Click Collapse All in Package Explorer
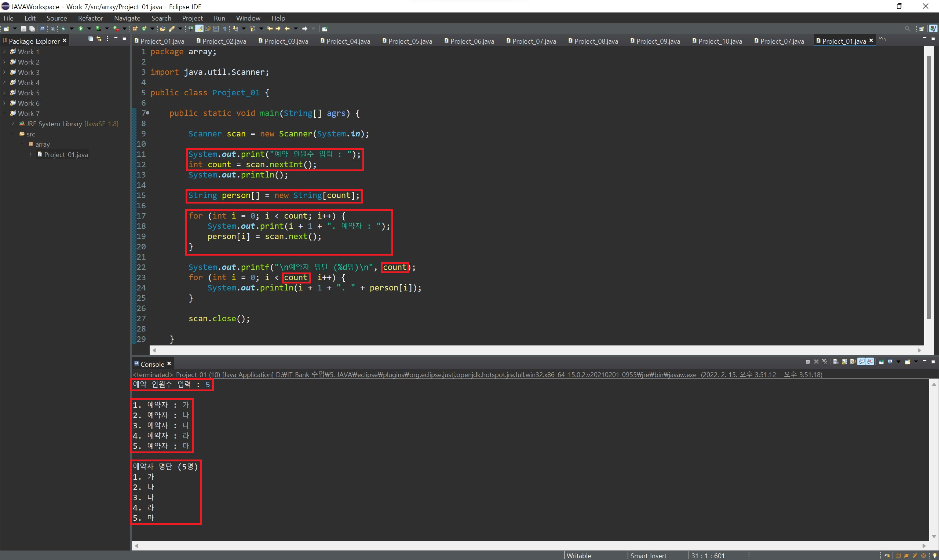Viewport: 939px width, 560px height. [x=91, y=39]
